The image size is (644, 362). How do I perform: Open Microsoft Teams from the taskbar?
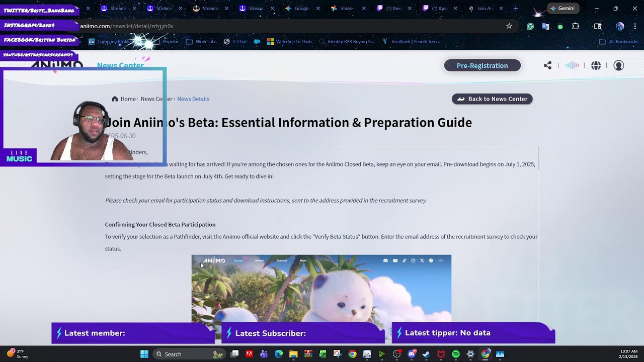[x=264, y=354]
